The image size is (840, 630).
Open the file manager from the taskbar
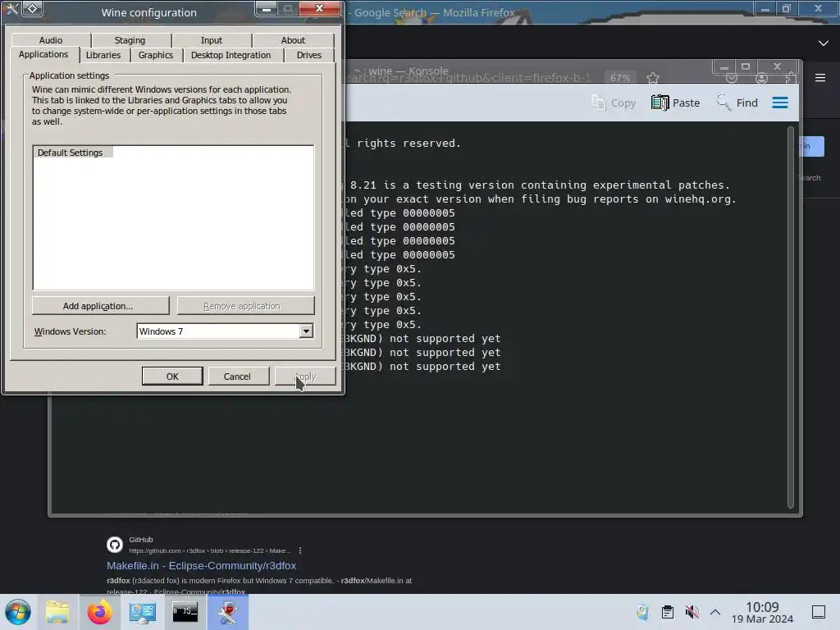pos(57,612)
